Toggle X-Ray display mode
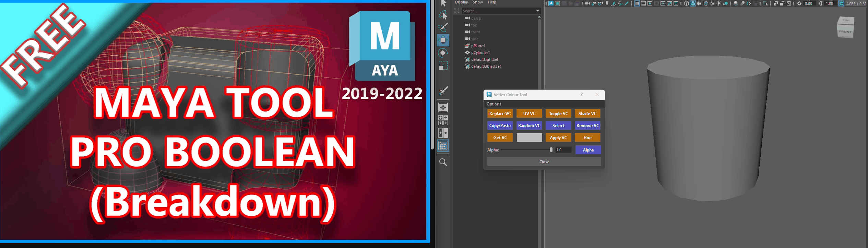Screen dimensions: 868x248 point(776,3)
